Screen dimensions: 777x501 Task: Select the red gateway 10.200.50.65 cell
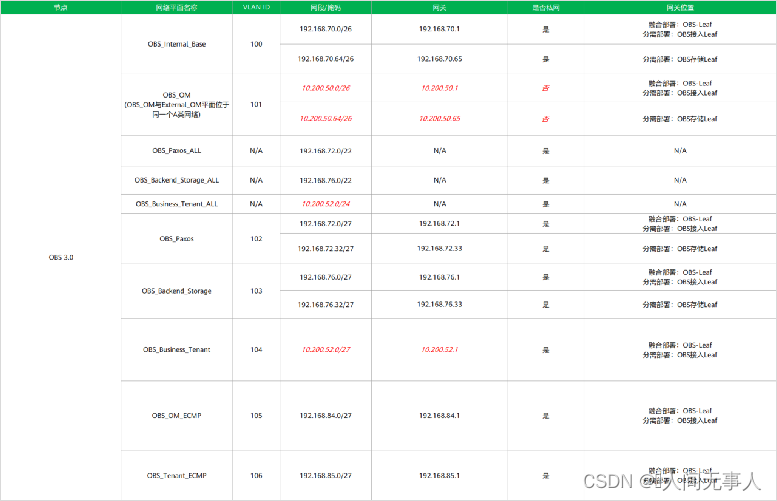coord(440,119)
